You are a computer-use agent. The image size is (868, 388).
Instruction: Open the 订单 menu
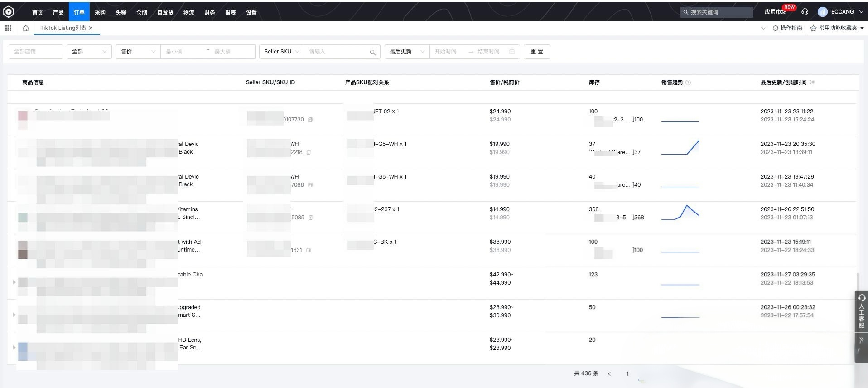[x=79, y=12]
